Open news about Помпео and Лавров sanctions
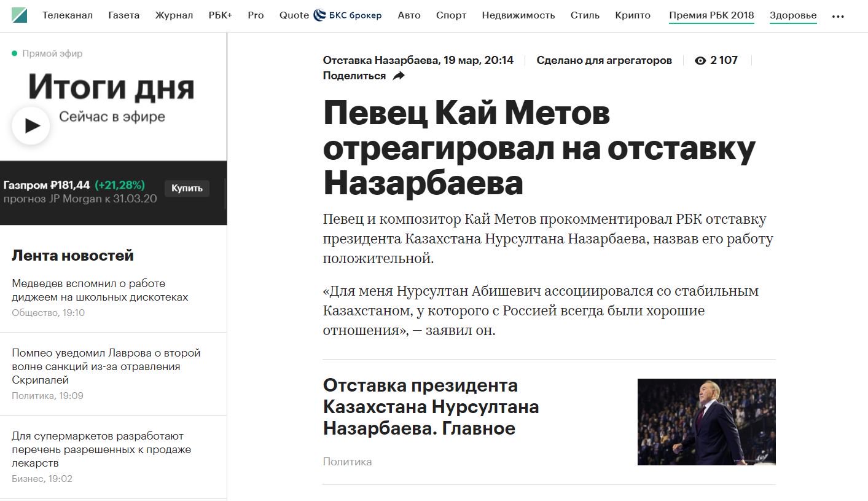This screenshot has height=501, width=868. click(x=106, y=366)
